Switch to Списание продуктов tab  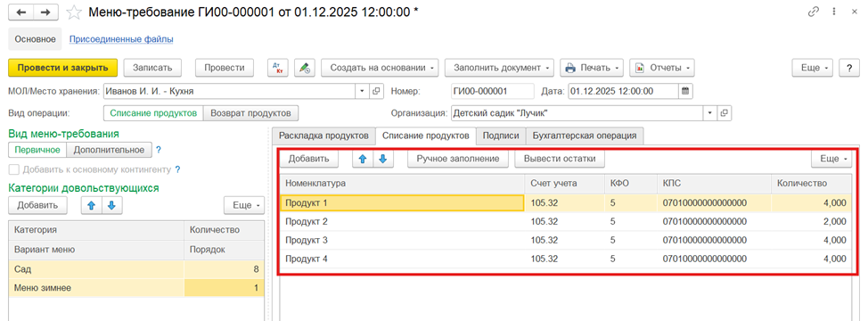coord(426,136)
